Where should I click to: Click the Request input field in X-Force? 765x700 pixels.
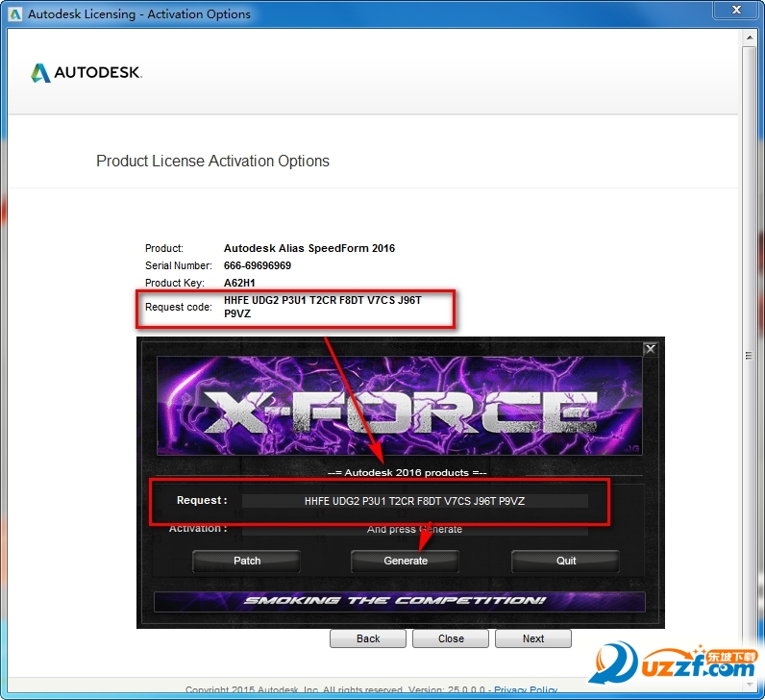[x=415, y=501]
